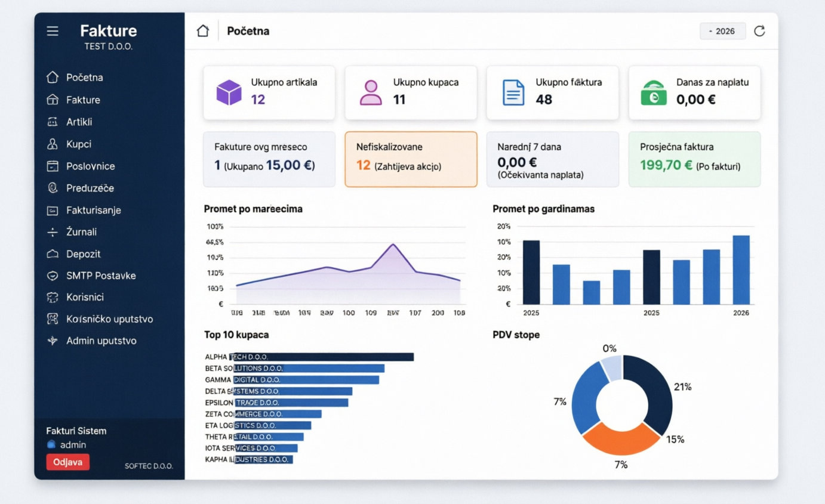Image resolution: width=825 pixels, height=504 pixels.
Task: Click the orange donut chart segment
Action: point(621,440)
